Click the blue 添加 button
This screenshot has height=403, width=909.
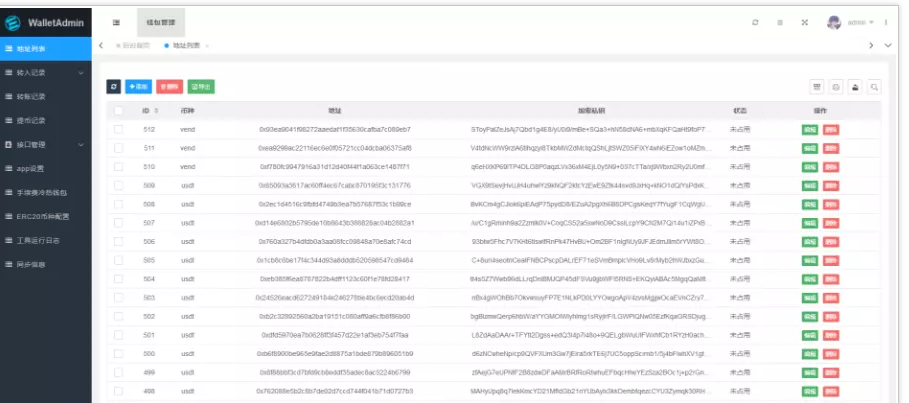139,86
